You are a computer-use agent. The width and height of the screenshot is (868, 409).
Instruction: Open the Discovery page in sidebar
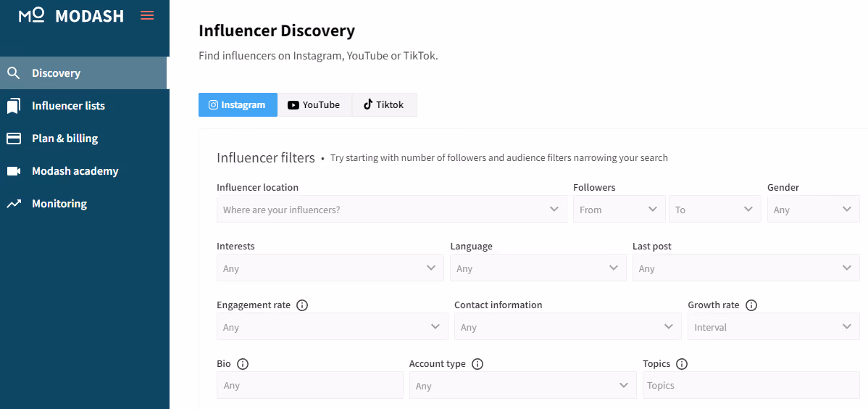pos(83,73)
